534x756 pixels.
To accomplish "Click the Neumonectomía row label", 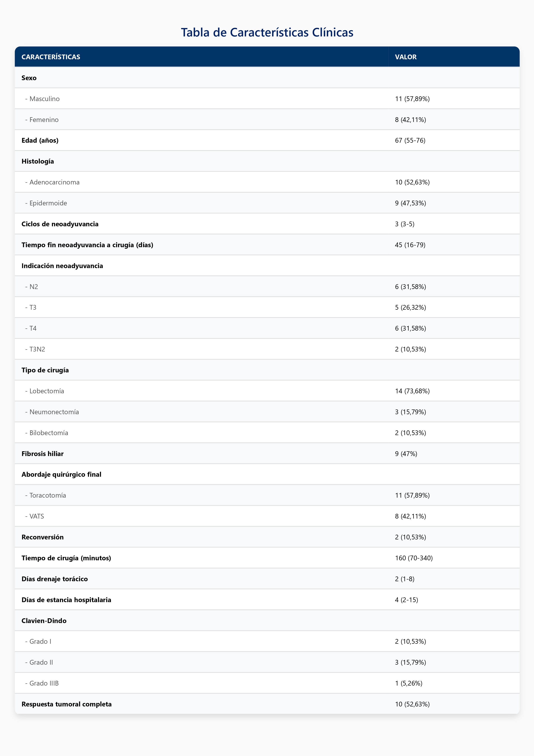I will point(54,412).
